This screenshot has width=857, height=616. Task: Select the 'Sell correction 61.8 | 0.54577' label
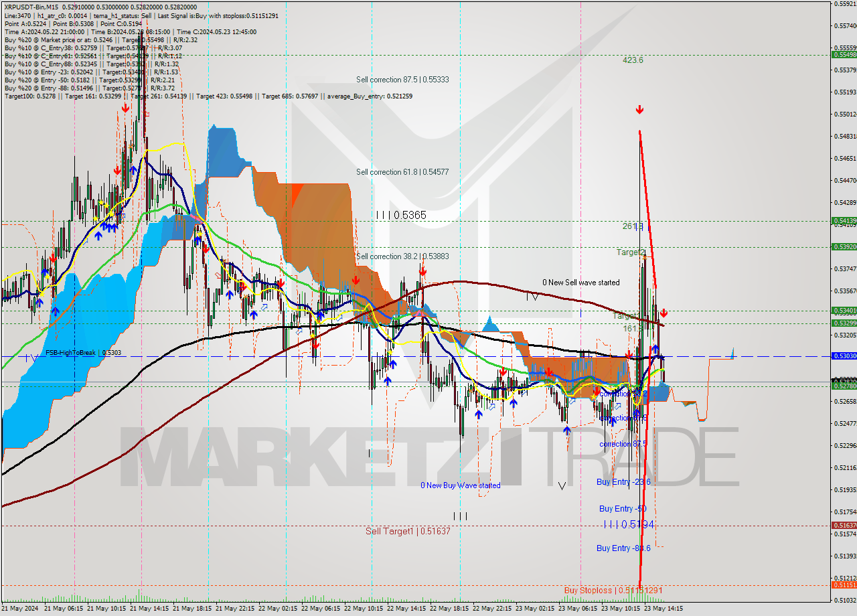click(402, 172)
